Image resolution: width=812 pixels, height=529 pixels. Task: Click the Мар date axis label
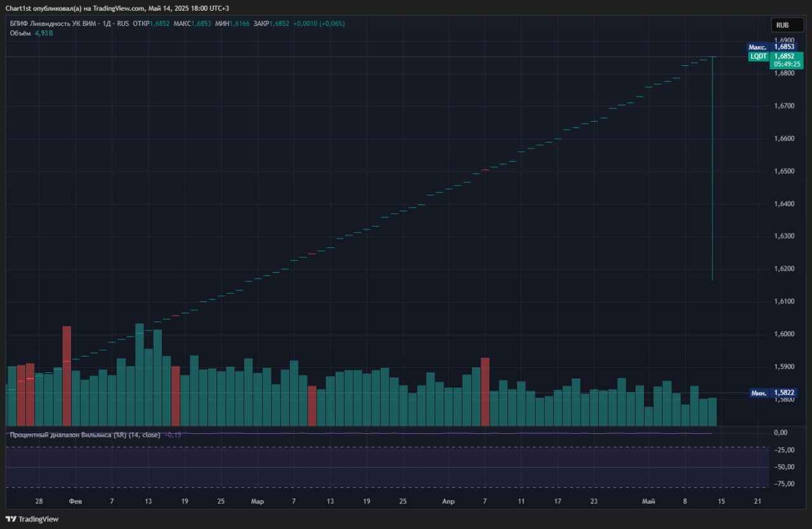pos(257,501)
